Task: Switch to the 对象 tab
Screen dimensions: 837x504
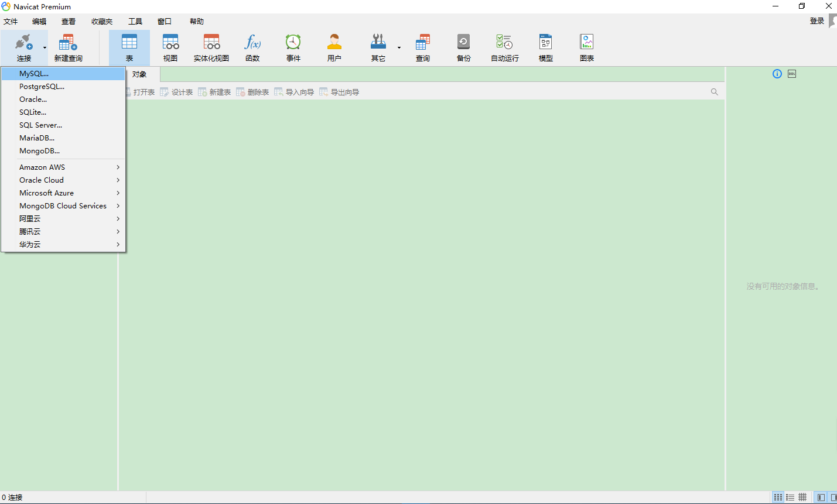Action: 139,74
